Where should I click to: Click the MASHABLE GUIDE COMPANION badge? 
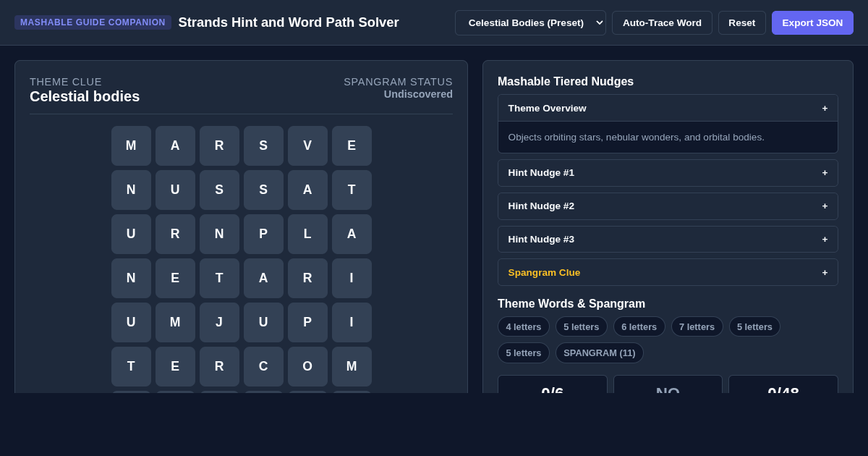point(93,22)
